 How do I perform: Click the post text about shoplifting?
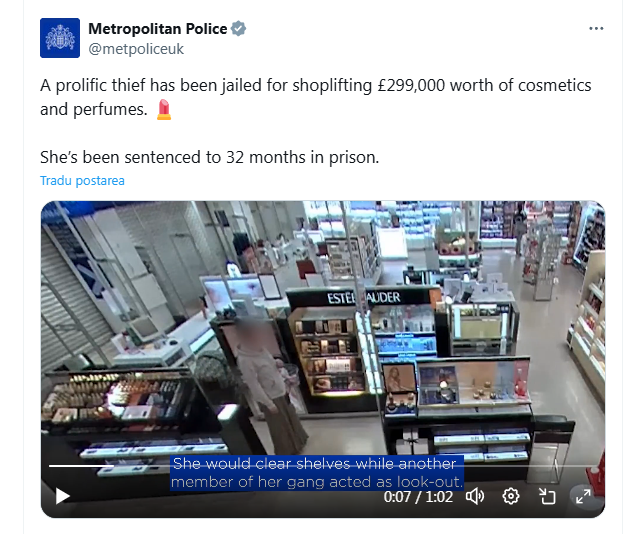(x=315, y=97)
